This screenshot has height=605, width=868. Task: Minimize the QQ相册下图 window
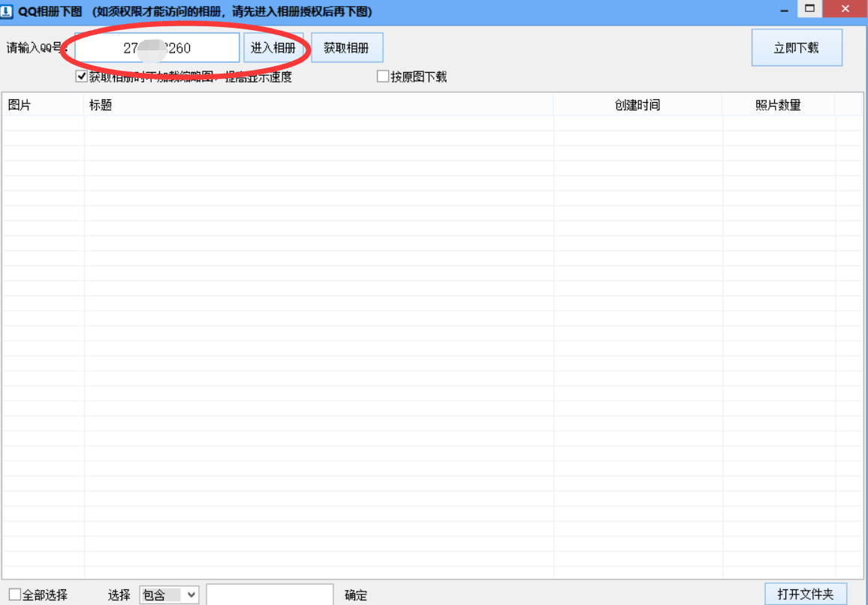click(785, 10)
